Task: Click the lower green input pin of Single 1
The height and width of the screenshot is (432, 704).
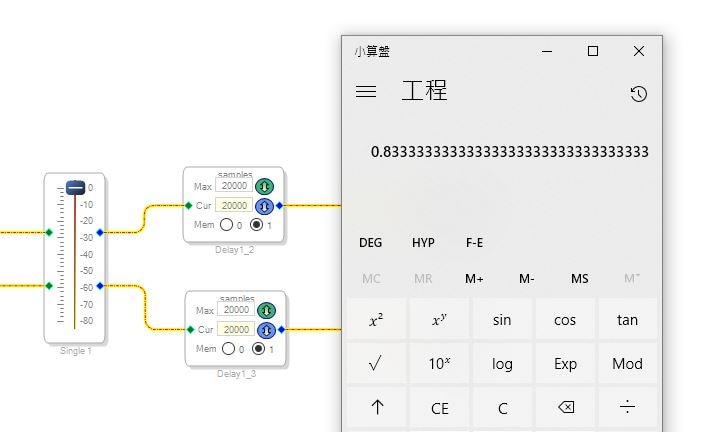Action: (x=49, y=286)
